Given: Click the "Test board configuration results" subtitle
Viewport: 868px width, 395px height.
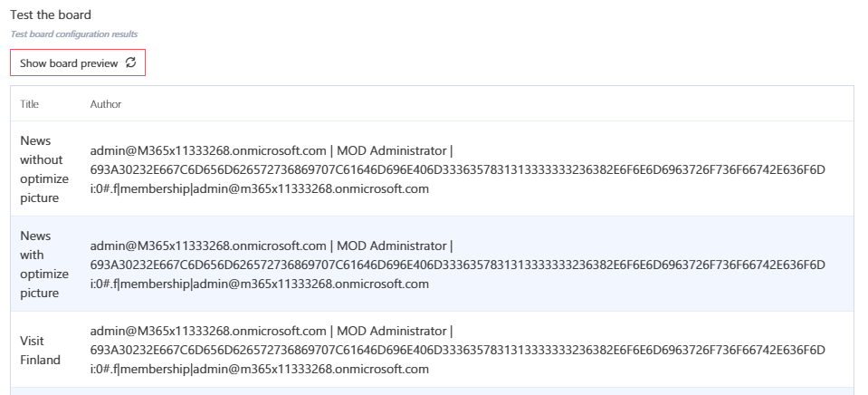Looking at the screenshot, I should coord(74,34).
